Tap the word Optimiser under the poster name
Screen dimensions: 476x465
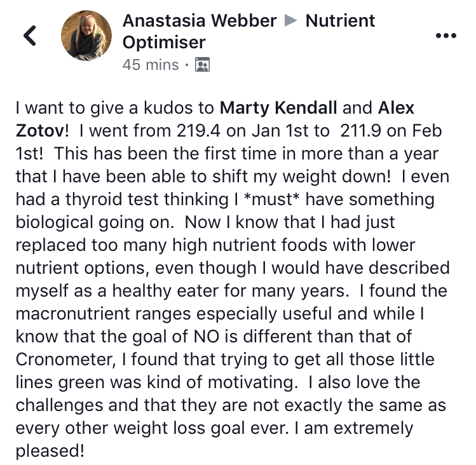coord(164,42)
